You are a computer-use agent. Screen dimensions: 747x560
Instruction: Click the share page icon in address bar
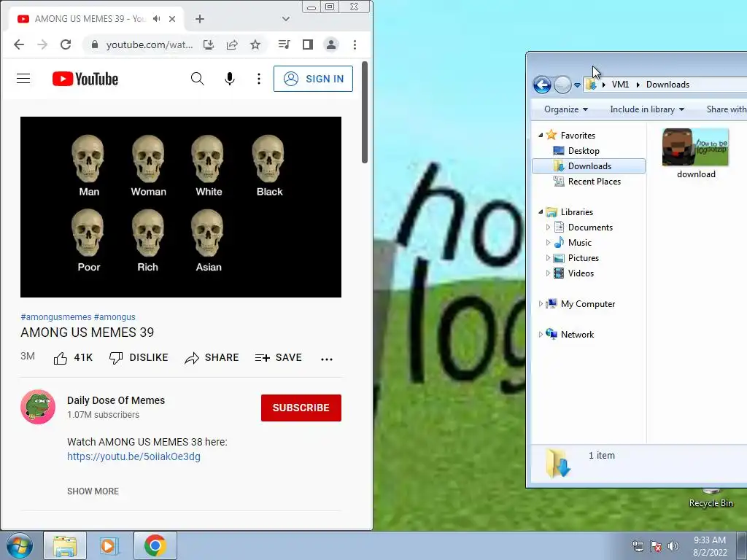(x=232, y=44)
